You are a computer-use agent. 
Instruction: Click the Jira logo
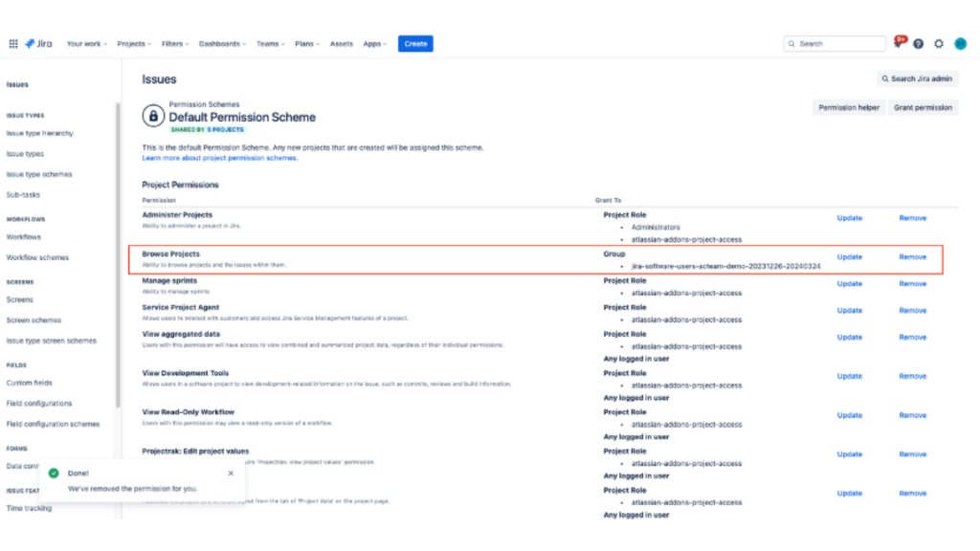[38, 44]
